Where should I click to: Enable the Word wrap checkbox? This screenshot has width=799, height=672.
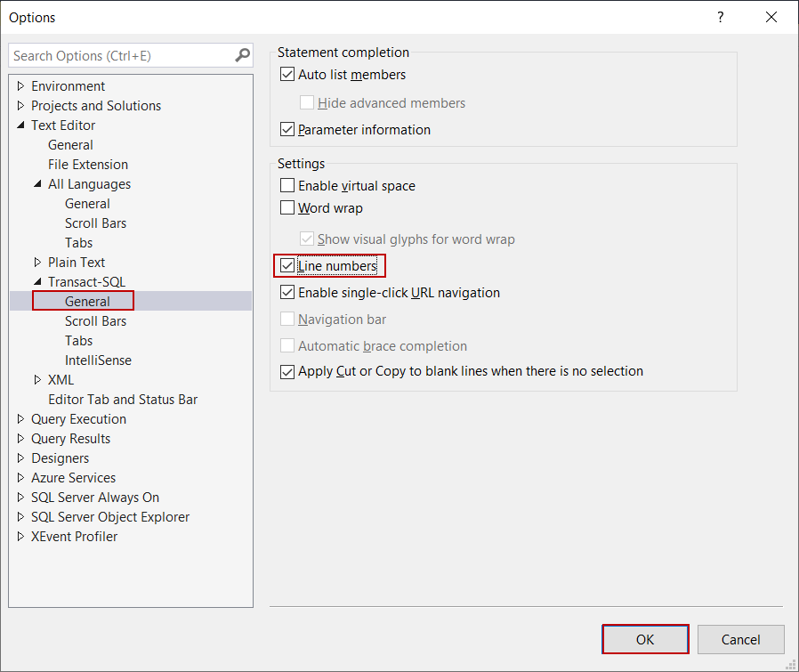[287, 208]
